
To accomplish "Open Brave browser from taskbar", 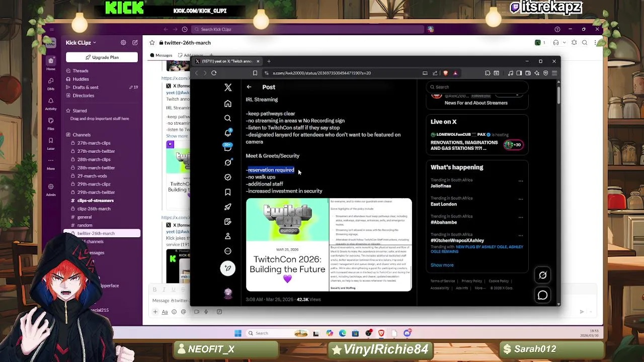I will pyautogui.click(x=381, y=333).
